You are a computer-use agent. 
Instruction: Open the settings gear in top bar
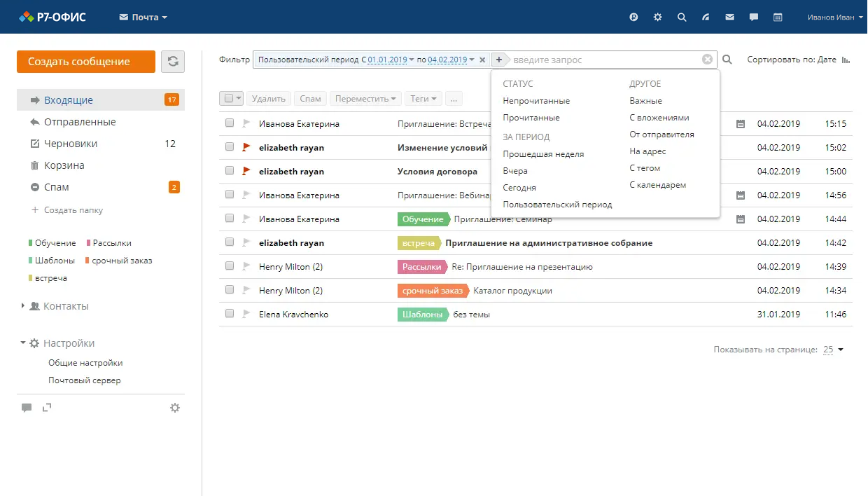coord(657,18)
